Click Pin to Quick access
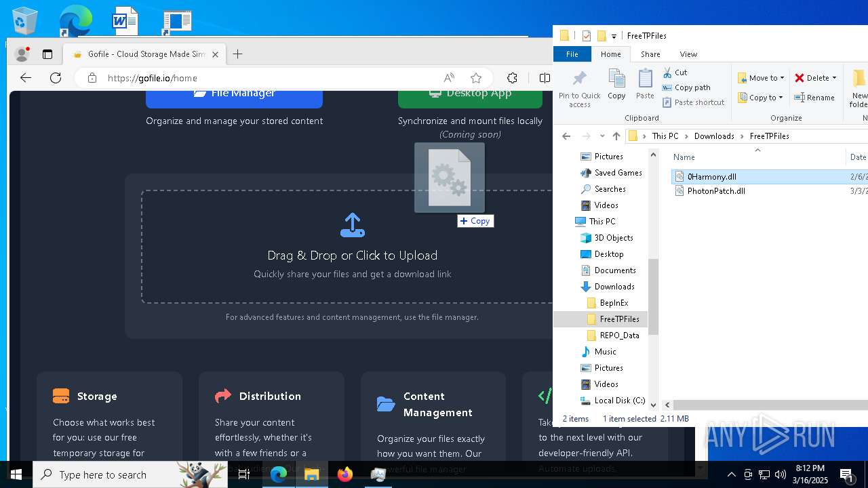The image size is (868, 488). (x=580, y=88)
